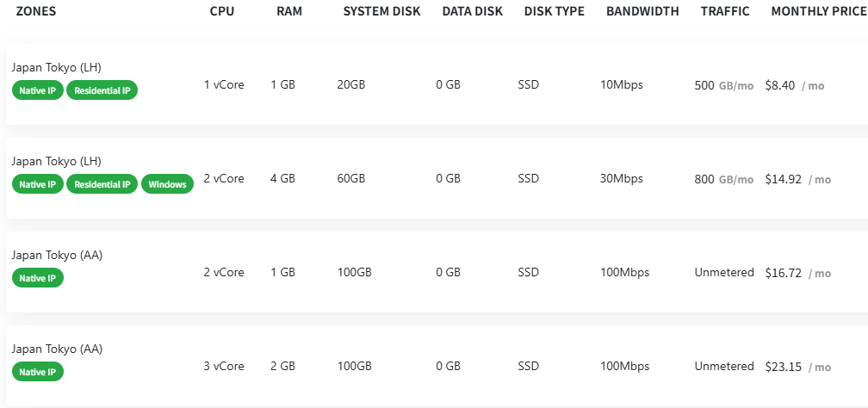Image resolution: width=868 pixels, height=408 pixels.
Task: Select the Residential IP badge in the $8.40 plan
Action: pyautogui.click(x=102, y=90)
